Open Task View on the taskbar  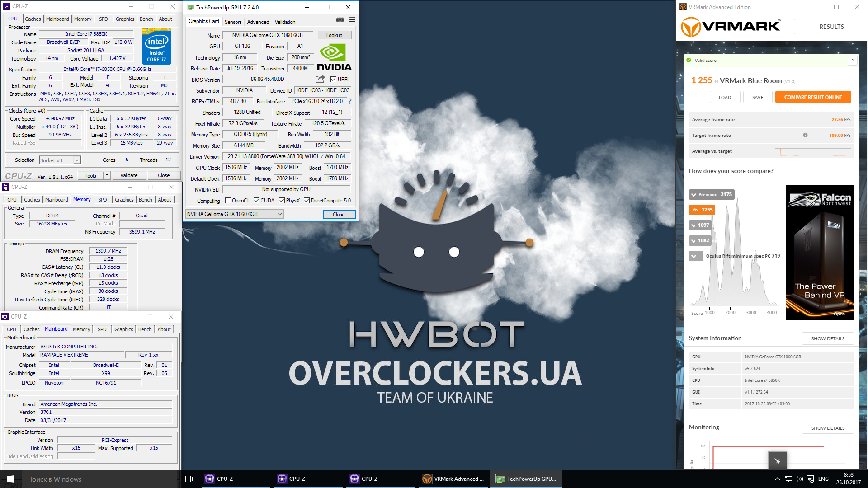click(x=189, y=479)
